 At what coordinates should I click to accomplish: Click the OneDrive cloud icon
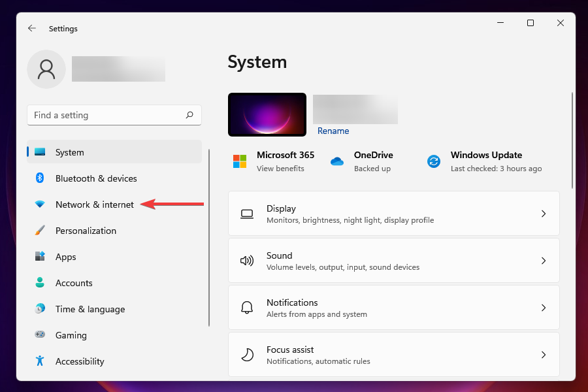336,161
